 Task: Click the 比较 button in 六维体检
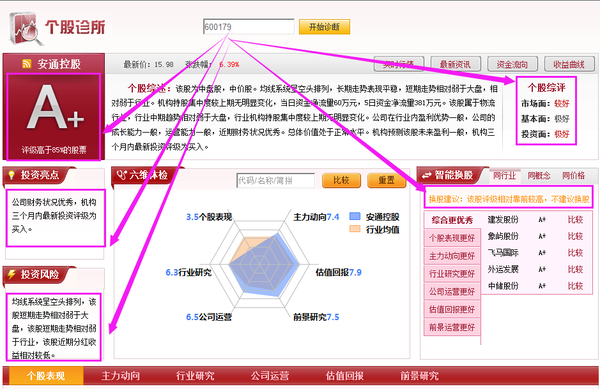point(341,180)
